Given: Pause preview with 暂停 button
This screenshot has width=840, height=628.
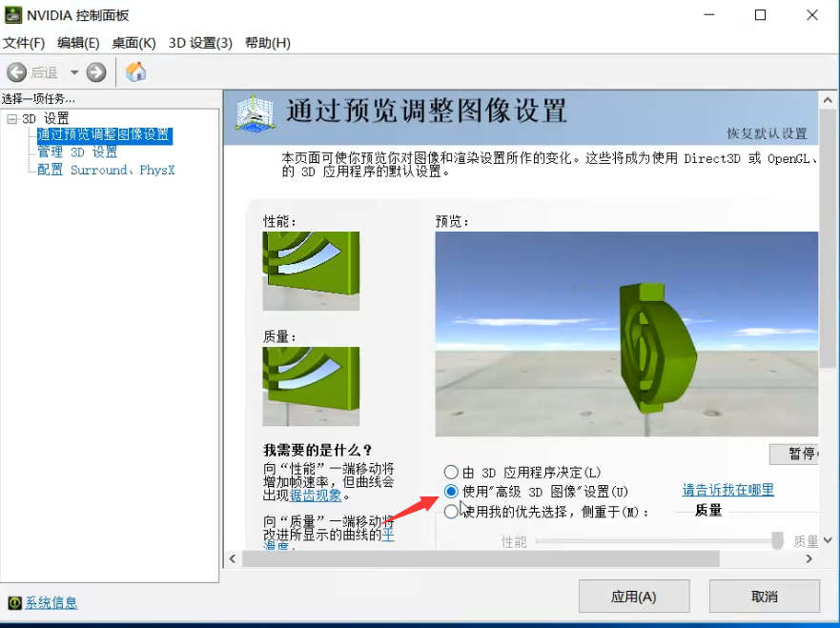Looking at the screenshot, I should click(794, 454).
